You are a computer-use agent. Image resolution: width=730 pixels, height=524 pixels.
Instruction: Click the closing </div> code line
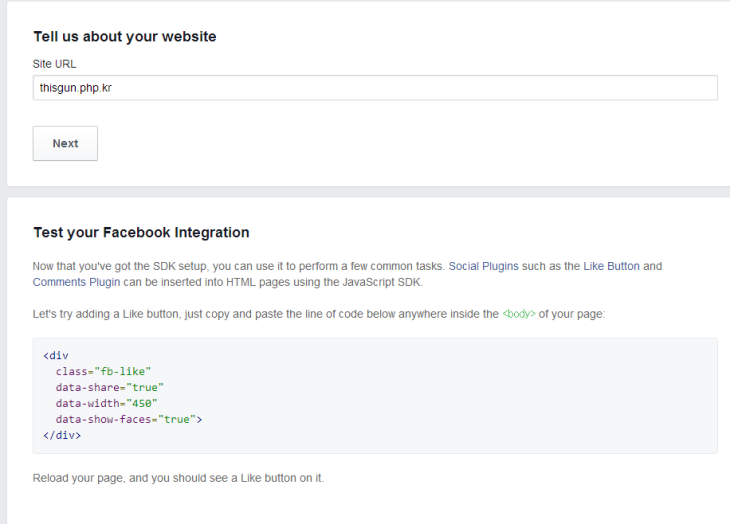click(62, 435)
